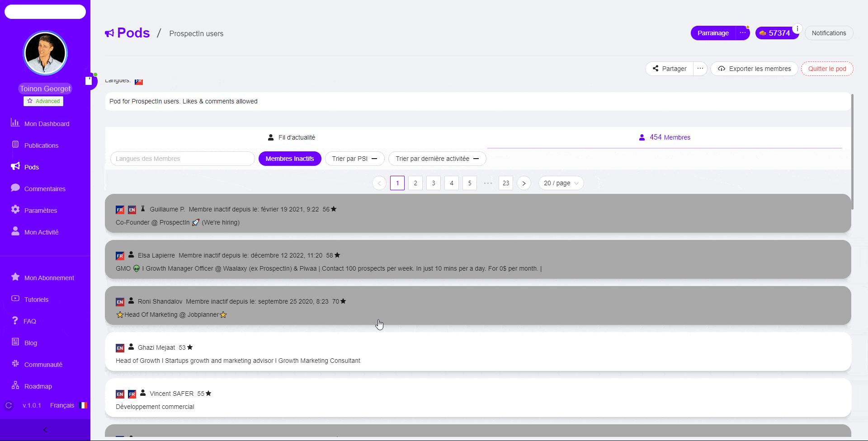Click the Commentaires speech bubble icon
Screen dimensions: 868x441
click(15, 188)
